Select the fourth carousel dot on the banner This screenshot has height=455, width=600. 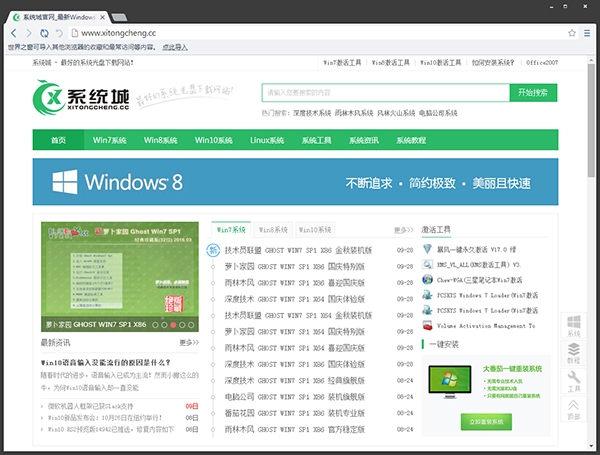coord(182,325)
